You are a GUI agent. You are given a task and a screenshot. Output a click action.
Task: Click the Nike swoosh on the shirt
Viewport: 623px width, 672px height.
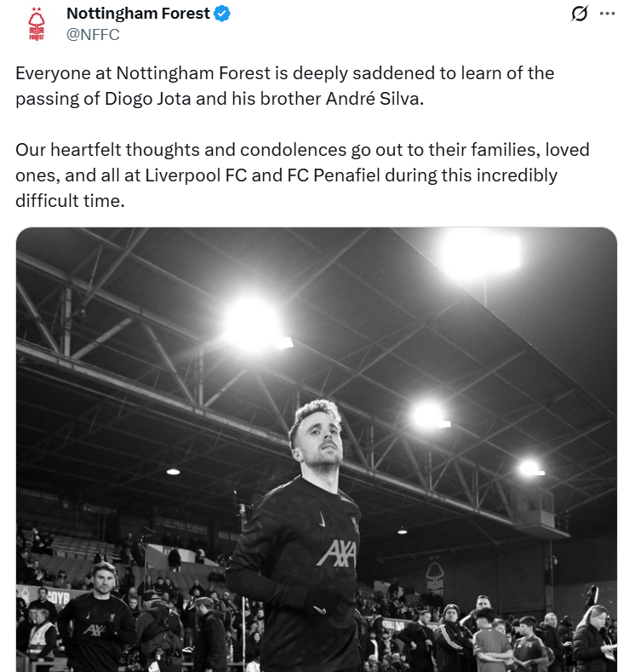click(322, 520)
